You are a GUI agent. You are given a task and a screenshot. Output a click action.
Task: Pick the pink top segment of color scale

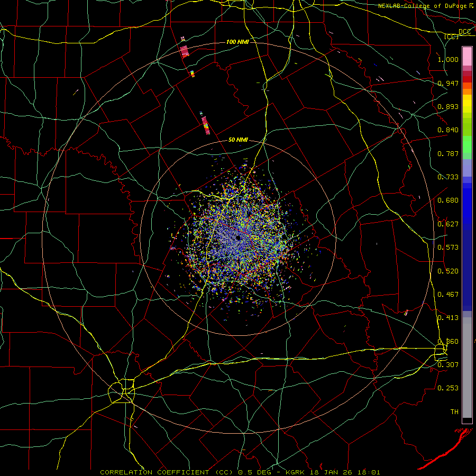pyautogui.click(x=467, y=57)
